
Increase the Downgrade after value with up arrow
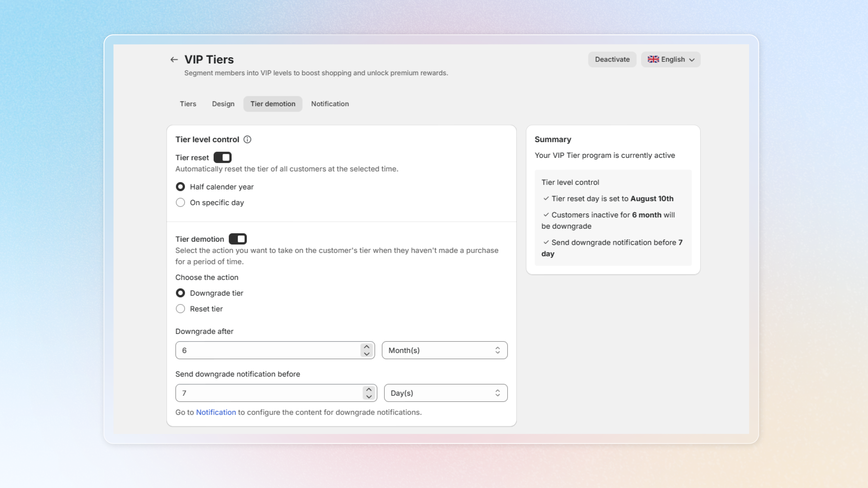point(367,347)
